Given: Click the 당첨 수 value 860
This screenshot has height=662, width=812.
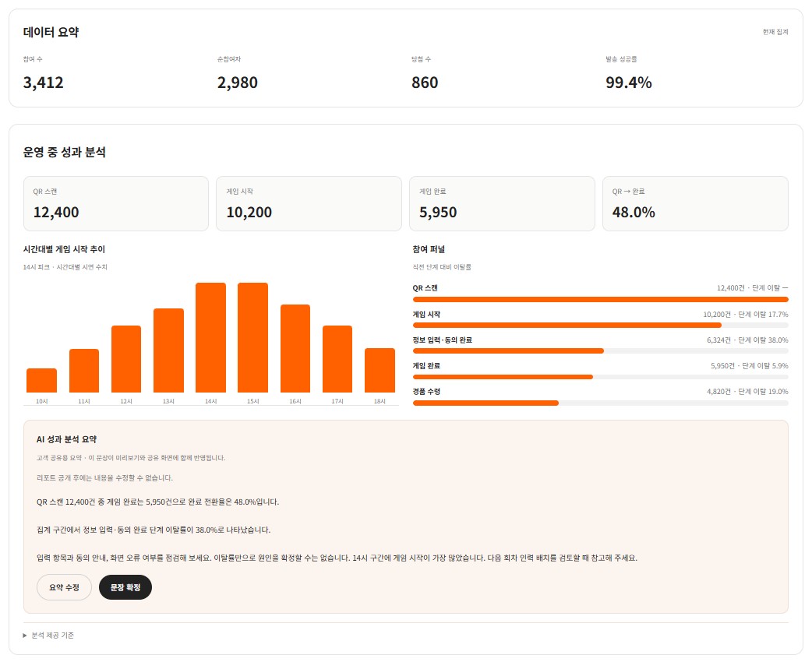Looking at the screenshot, I should [425, 83].
